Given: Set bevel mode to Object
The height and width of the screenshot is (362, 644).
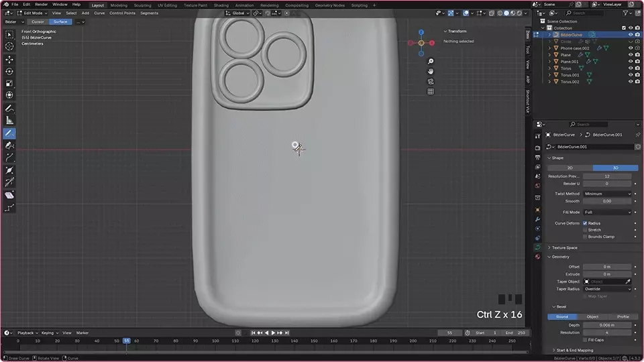Looking at the screenshot, I should (x=592, y=316).
